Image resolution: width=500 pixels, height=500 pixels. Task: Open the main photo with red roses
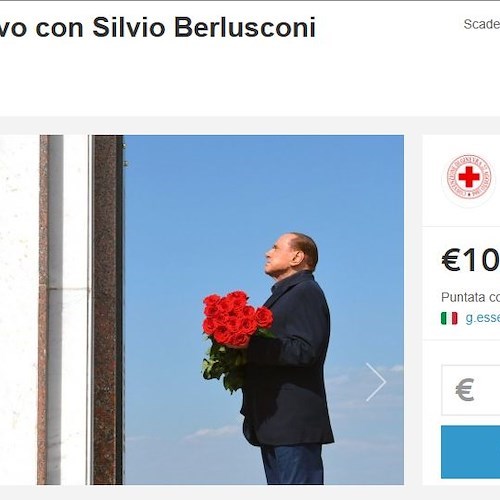point(247,310)
